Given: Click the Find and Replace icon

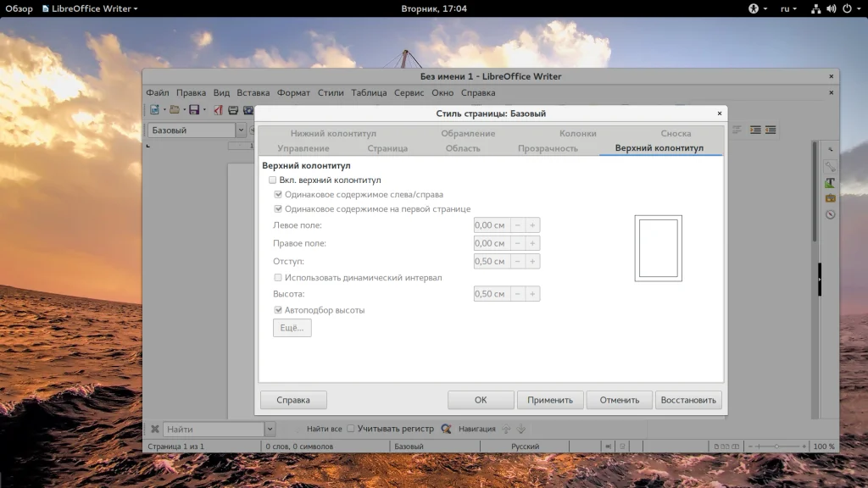Looking at the screenshot, I should (446, 430).
